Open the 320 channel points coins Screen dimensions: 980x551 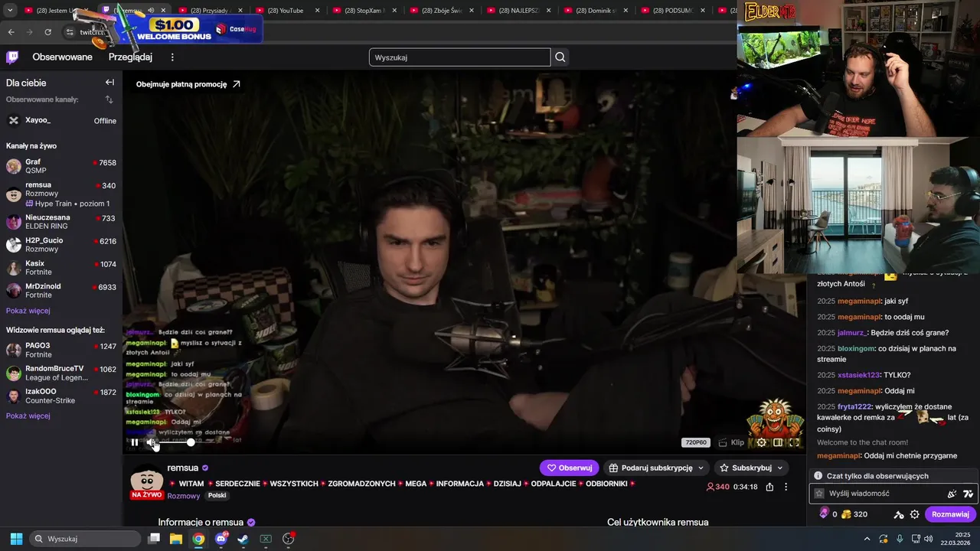[x=854, y=514]
